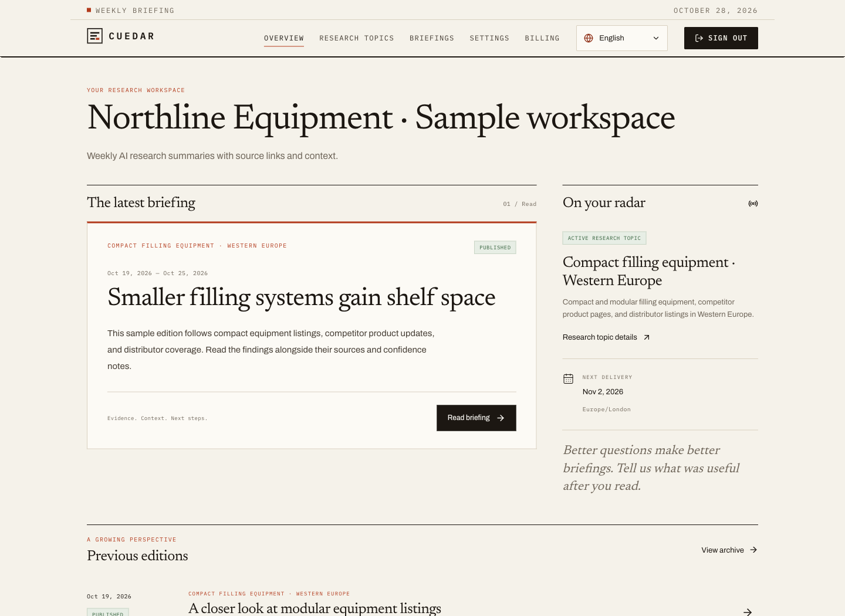This screenshot has height=616, width=845.
Task: Click the calendar icon next to Next Delivery
Action: coord(568,379)
